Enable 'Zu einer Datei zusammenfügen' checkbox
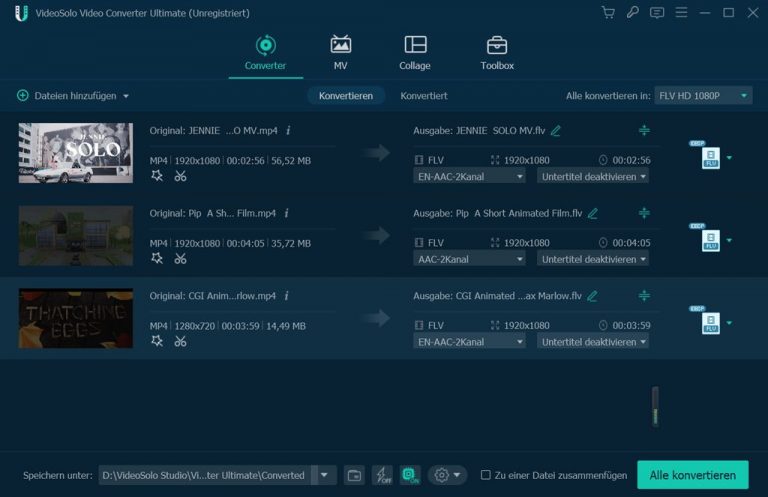 486,475
